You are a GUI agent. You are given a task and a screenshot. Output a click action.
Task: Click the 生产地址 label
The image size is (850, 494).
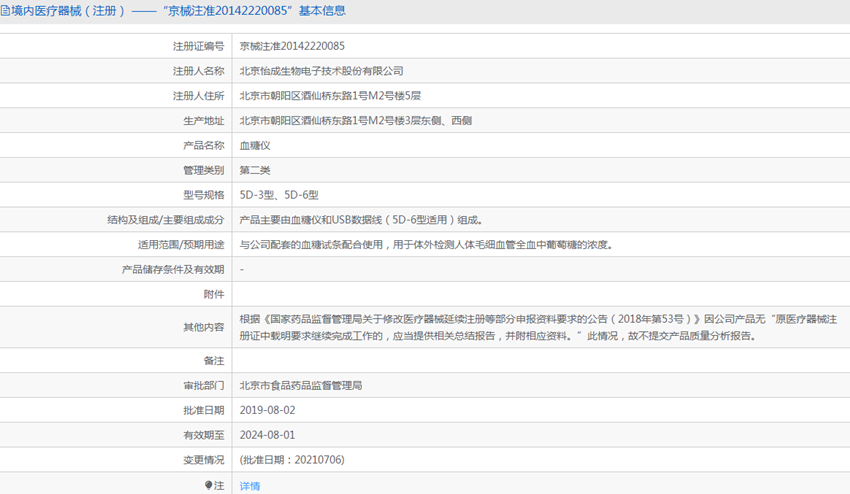click(203, 121)
